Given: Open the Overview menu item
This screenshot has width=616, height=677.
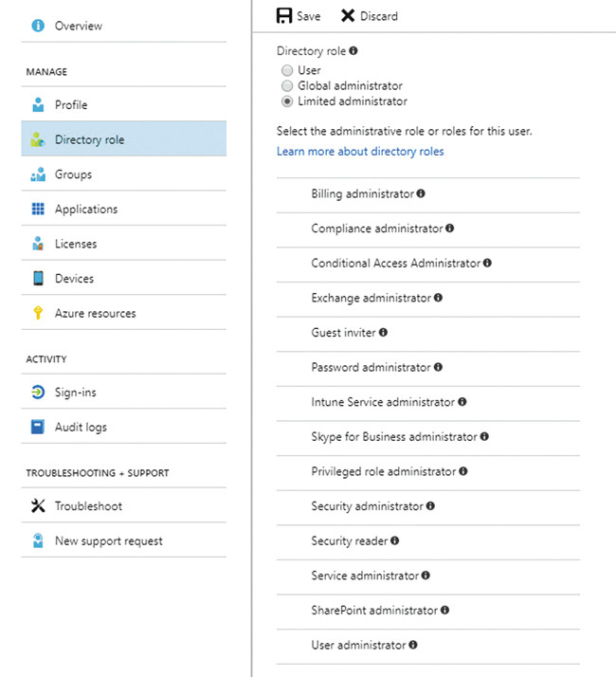Looking at the screenshot, I should click(x=78, y=26).
